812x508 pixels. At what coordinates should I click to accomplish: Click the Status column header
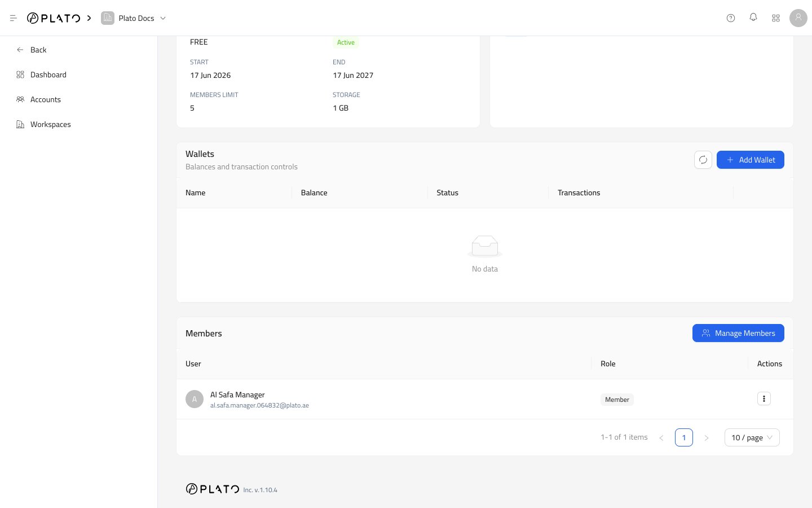point(447,192)
